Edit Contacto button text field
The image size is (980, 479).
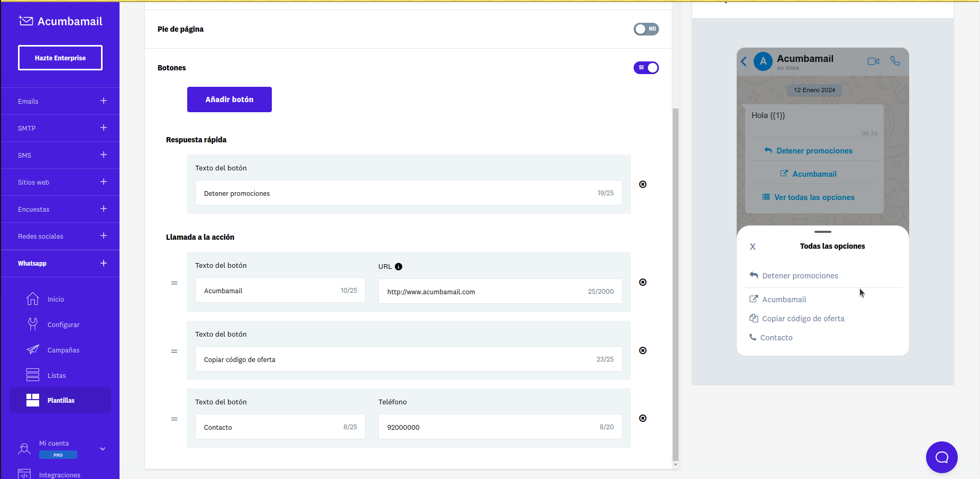coord(280,427)
